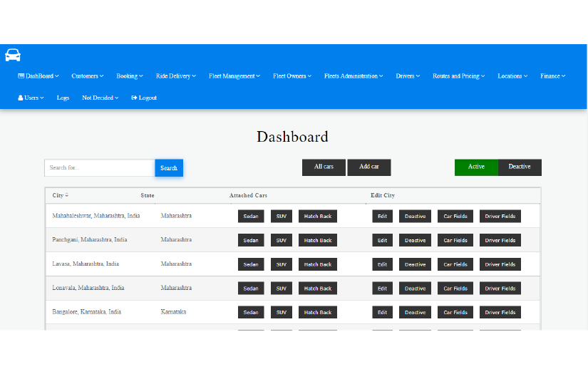Screen dimensions: 588x374
Task: Click the State column header
Action: point(148,195)
